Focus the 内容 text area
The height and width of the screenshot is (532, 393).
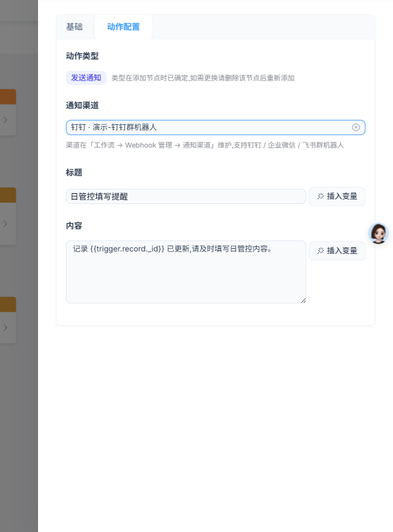coord(186,272)
